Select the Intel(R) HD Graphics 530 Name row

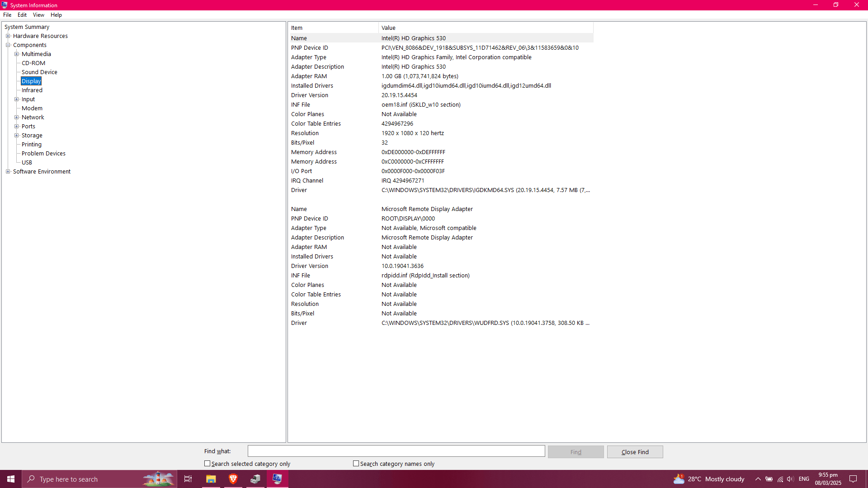441,38
